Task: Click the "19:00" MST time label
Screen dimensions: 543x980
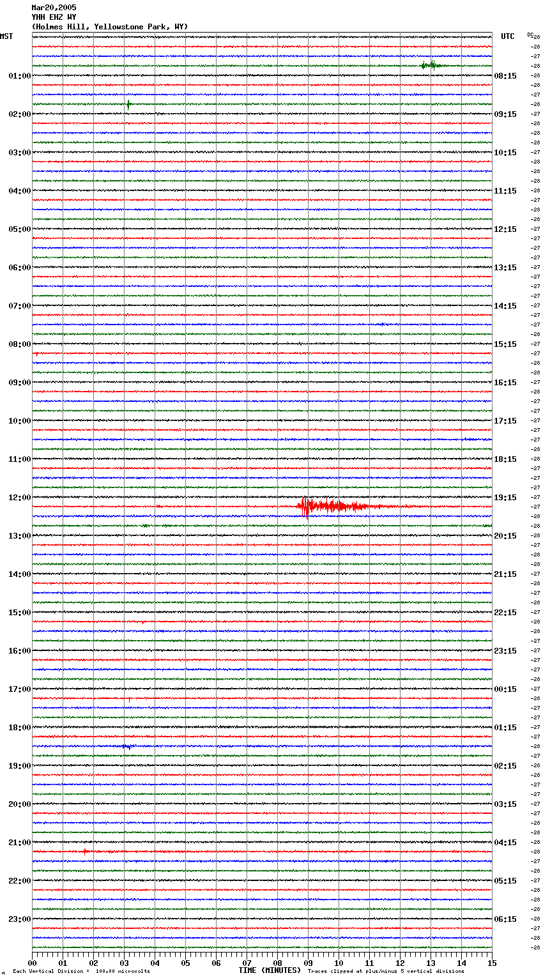Action: pos(20,766)
